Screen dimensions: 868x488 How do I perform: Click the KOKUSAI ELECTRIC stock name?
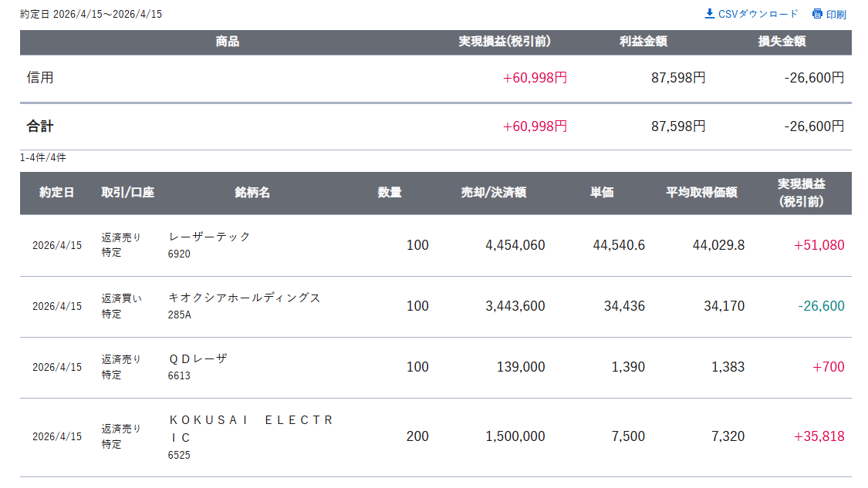pyautogui.click(x=251, y=429)
